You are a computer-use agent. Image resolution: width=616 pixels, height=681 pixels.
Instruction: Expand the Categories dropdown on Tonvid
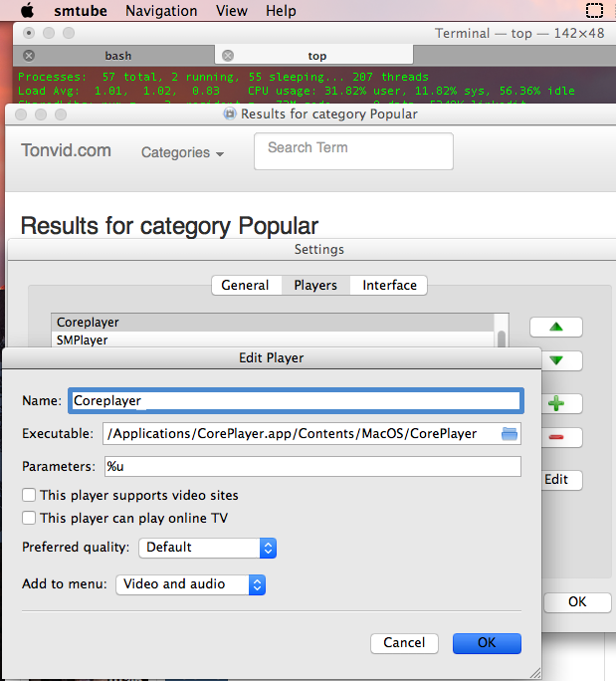click(182, 153)
